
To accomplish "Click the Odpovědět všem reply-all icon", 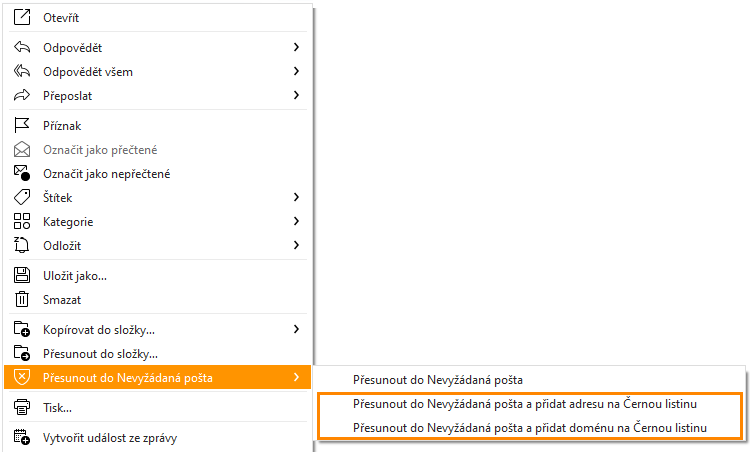I will click(x=22, y=72).
